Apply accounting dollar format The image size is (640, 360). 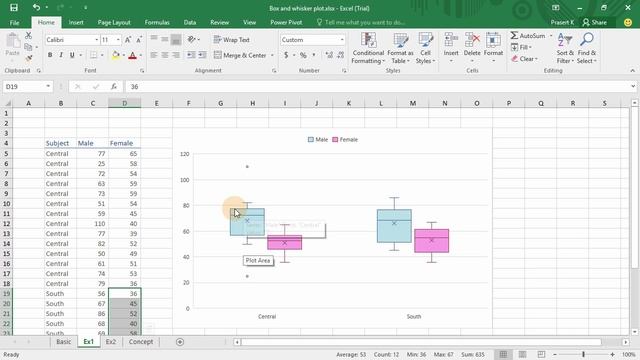click(286, 55)
